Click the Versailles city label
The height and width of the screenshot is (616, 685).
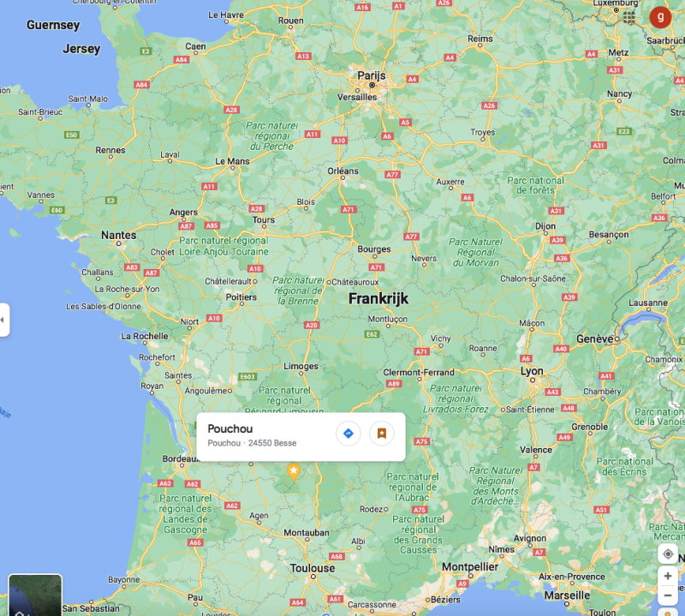point(357,97)
